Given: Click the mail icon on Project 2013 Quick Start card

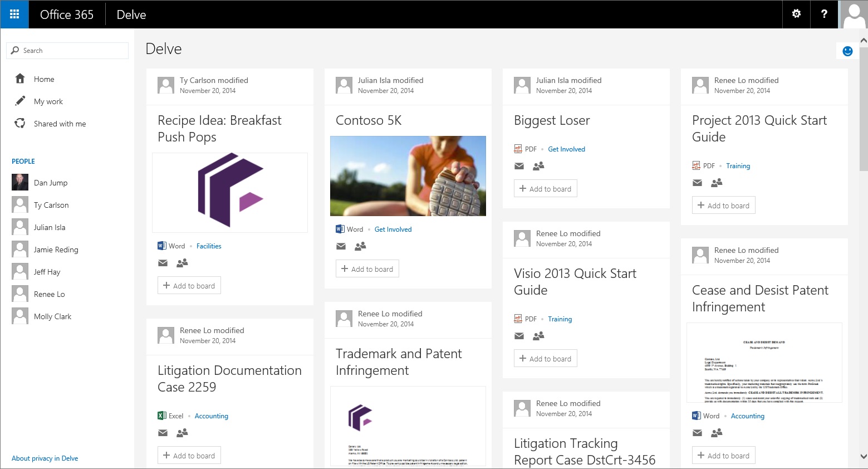Looking at the screenshot, I should (697, 183).
